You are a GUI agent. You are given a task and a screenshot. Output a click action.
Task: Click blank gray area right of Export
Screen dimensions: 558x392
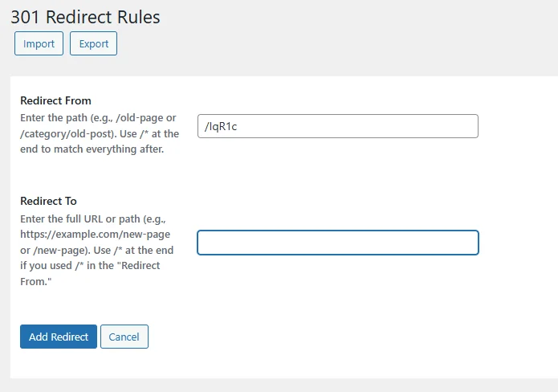[321, 43]
